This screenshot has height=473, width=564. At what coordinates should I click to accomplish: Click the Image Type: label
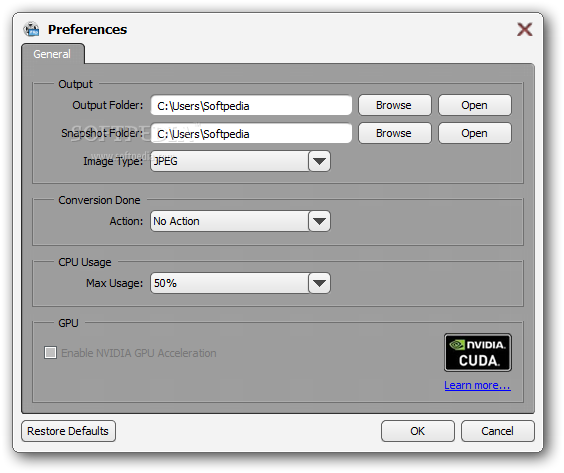tap(113, 161)
